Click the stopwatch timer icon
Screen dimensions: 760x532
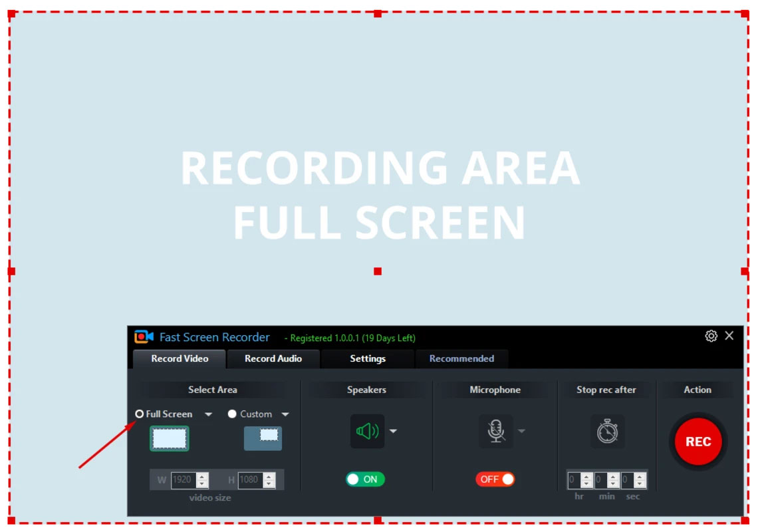(x=607, y=431)
